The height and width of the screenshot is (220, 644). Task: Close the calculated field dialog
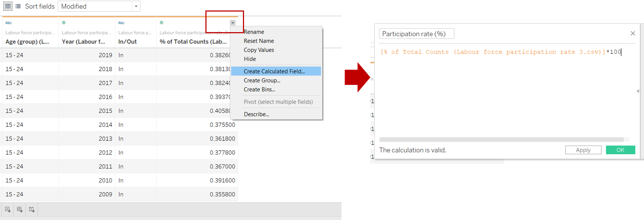pyautogui.click(x=632, y=33)
